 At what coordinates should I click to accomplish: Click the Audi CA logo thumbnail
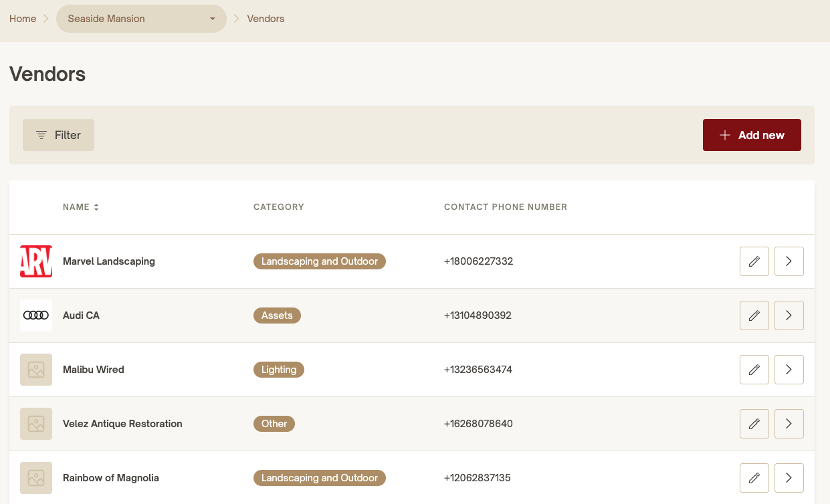point(36,316)
